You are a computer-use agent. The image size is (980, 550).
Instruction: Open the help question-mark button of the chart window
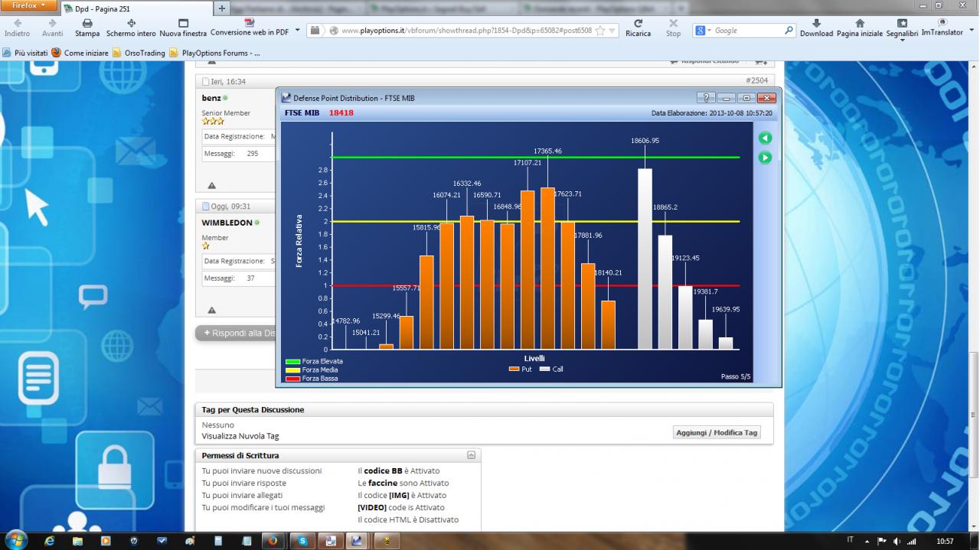(707, 98)
